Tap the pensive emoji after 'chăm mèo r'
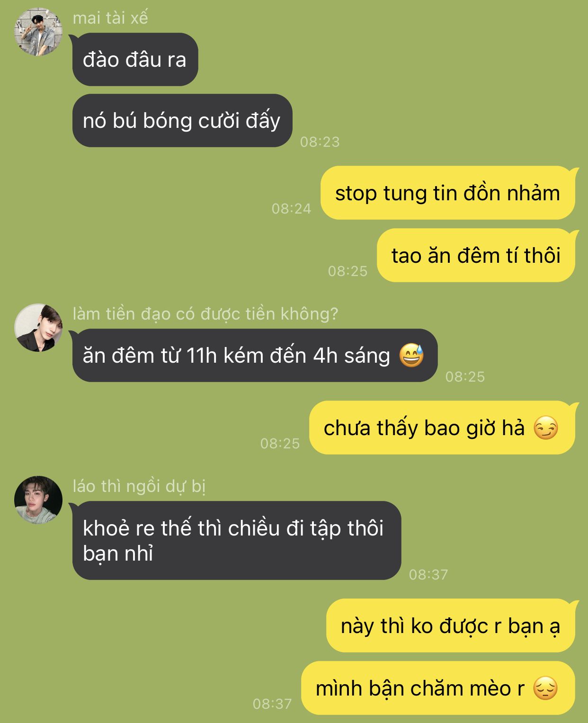Image resolution: width=588 pixels, height=723 pixels. [545, 688]
